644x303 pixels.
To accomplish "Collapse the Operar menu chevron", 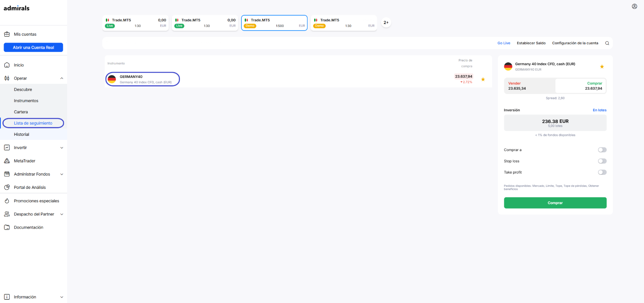I will coord(62,78).
